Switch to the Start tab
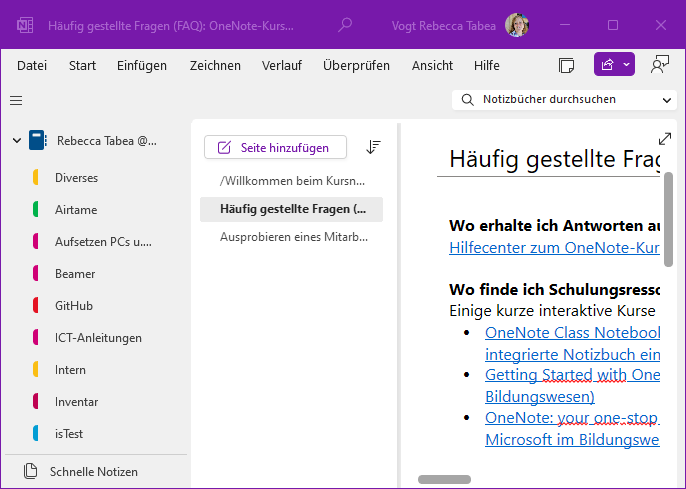The height and width of the screenshot is (489, 686). point(82,66)
